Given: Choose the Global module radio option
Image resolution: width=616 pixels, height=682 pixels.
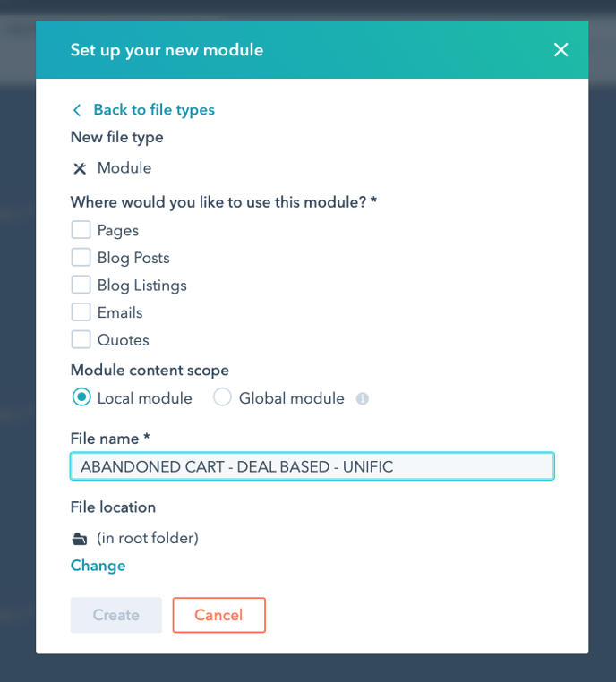Looking at the screenshot, I should pyautogui.click(x=222, y=397).
